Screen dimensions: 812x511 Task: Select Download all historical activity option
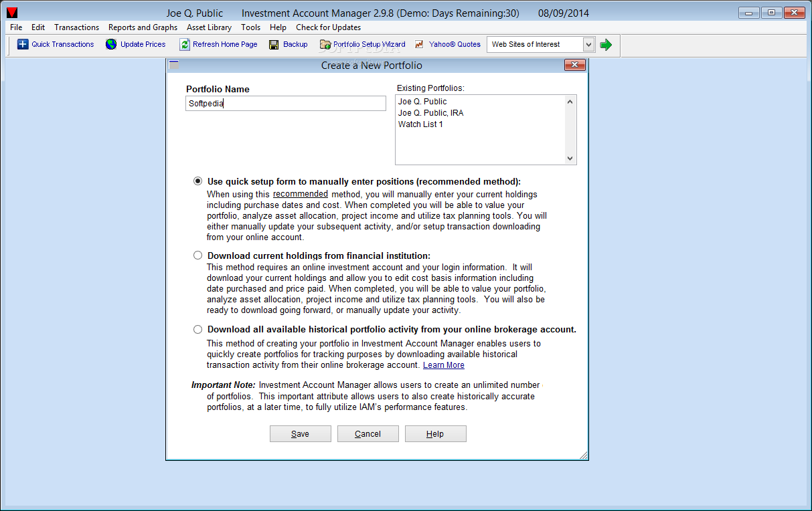tap(197, 329)
